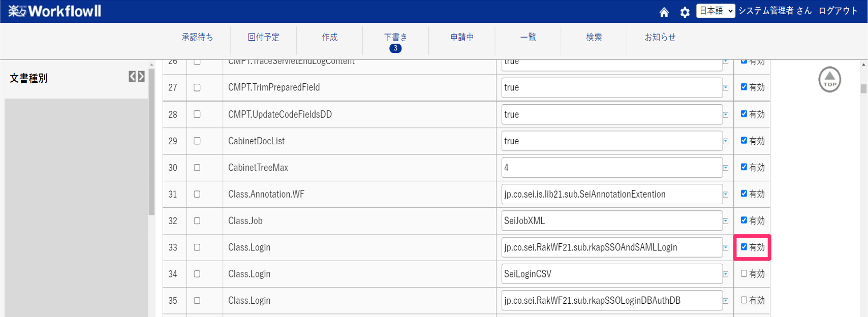Image resolution: width=868 pixels, height=317 pixels.
Task: Select row 28 CMPT.UpdateCodeFieldsDD checkbox
Action: [197, 114]
